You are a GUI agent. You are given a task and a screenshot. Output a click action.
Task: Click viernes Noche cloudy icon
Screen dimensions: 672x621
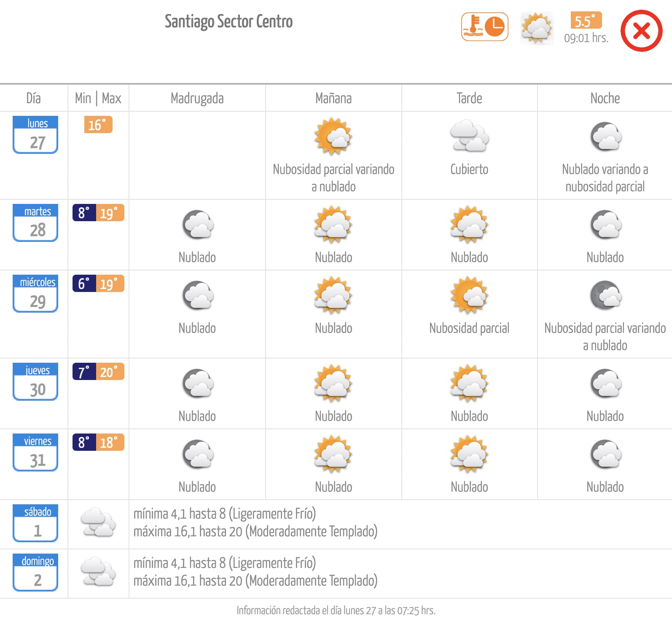pos(606,454)
